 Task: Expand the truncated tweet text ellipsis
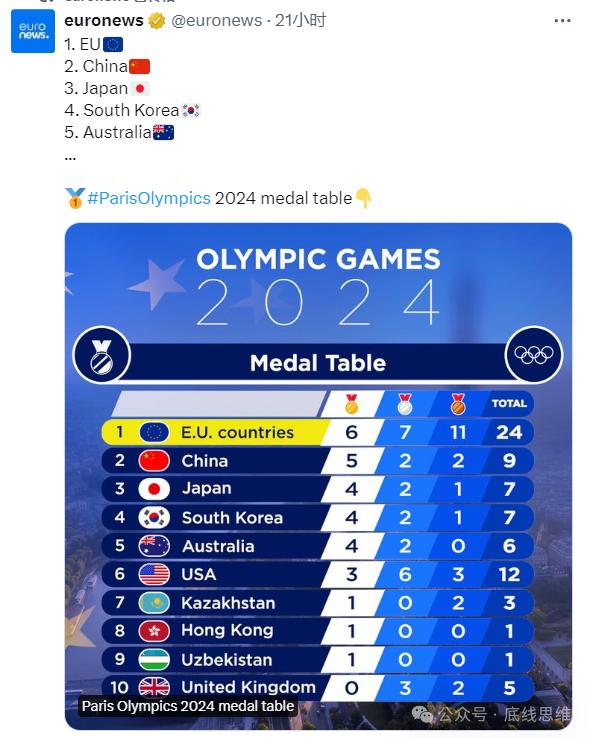tap(70, 158)
